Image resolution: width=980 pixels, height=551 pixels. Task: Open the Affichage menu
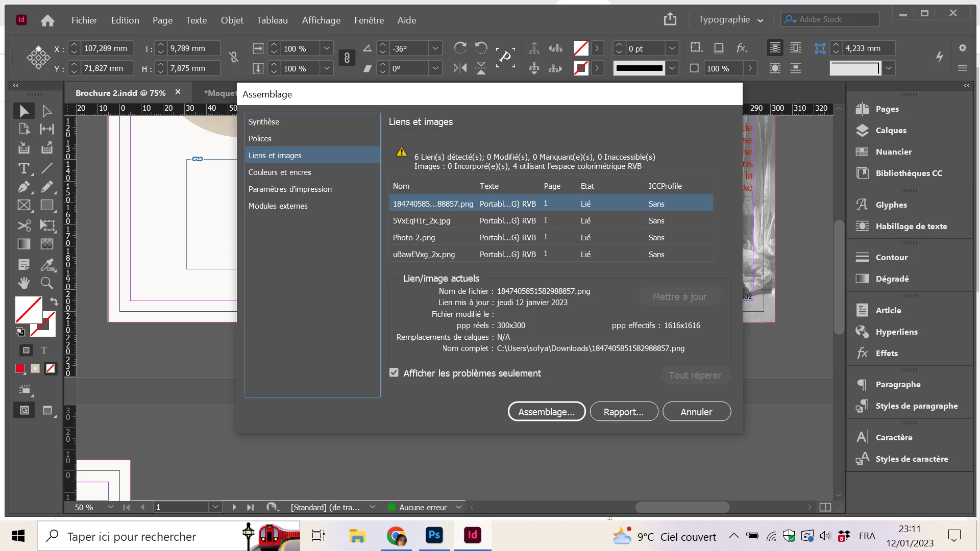pyautogui.click(x=321, y=20)
